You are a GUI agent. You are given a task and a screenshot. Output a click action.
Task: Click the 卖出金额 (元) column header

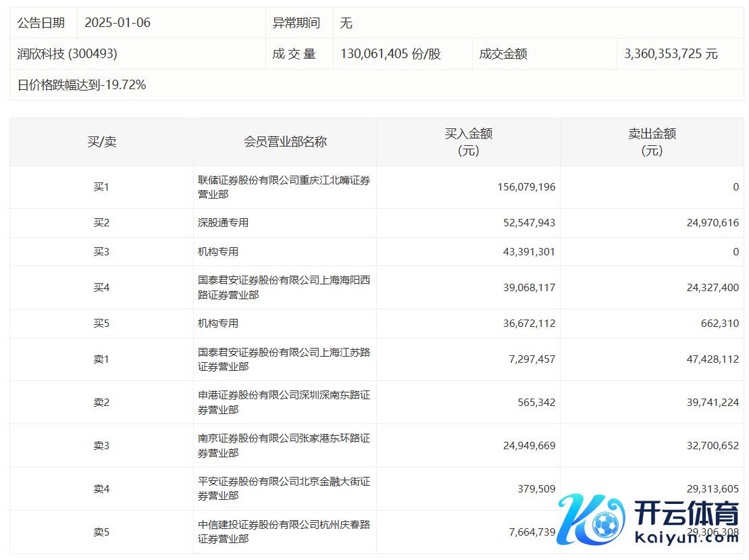pyautogui.click(x=652, y=142)
